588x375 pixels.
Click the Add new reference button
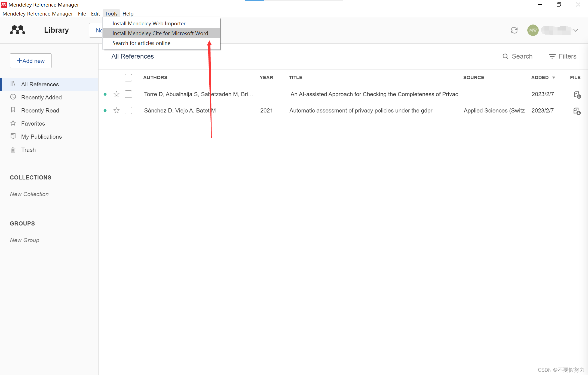[x=30, y=61]
